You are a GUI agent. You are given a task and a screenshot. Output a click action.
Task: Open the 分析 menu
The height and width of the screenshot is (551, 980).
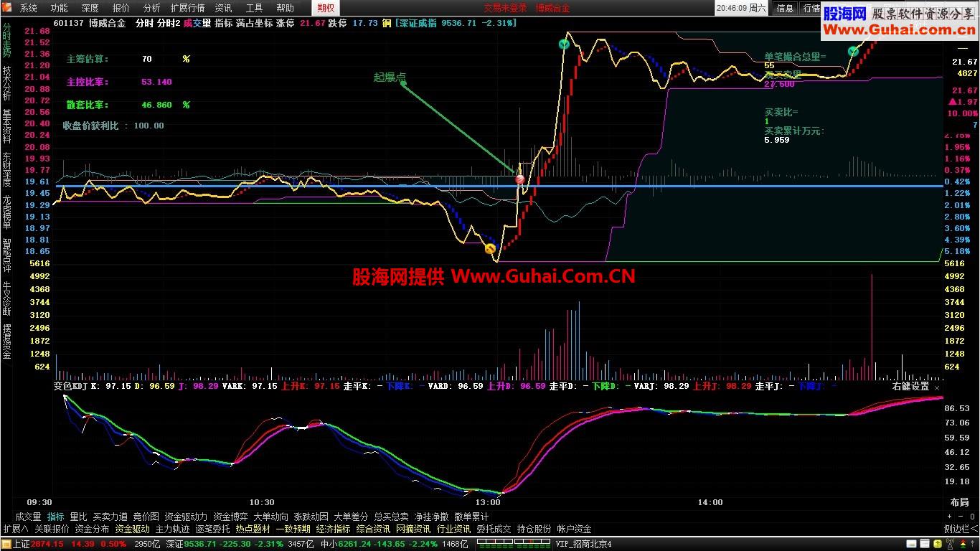(x=152, y=8)
